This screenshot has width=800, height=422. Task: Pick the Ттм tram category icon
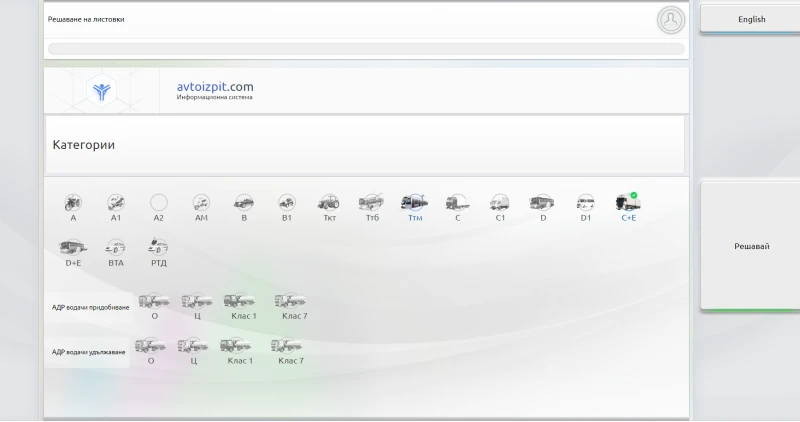tap(414, 202)
